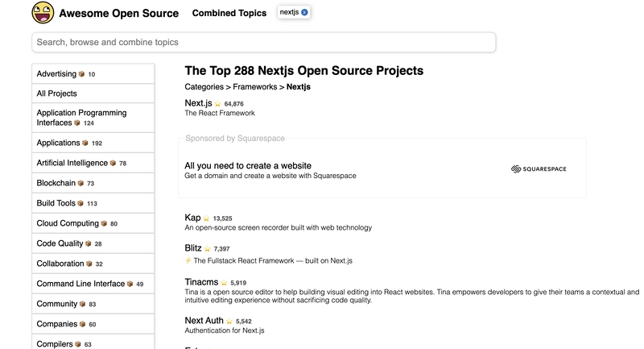Click the star icon beside Blitz
The width and height of the screenshot is (644, 349).
[208, 249]
